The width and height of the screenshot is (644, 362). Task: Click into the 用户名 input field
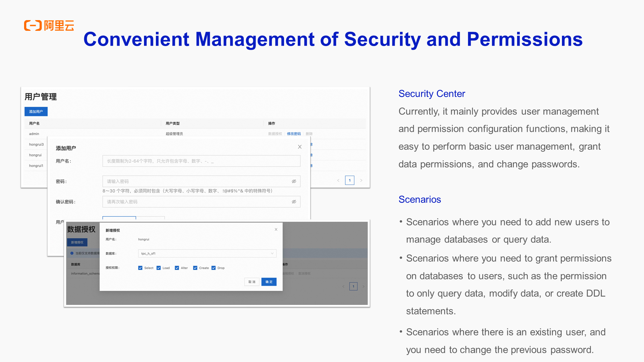[x=201, y=161]
